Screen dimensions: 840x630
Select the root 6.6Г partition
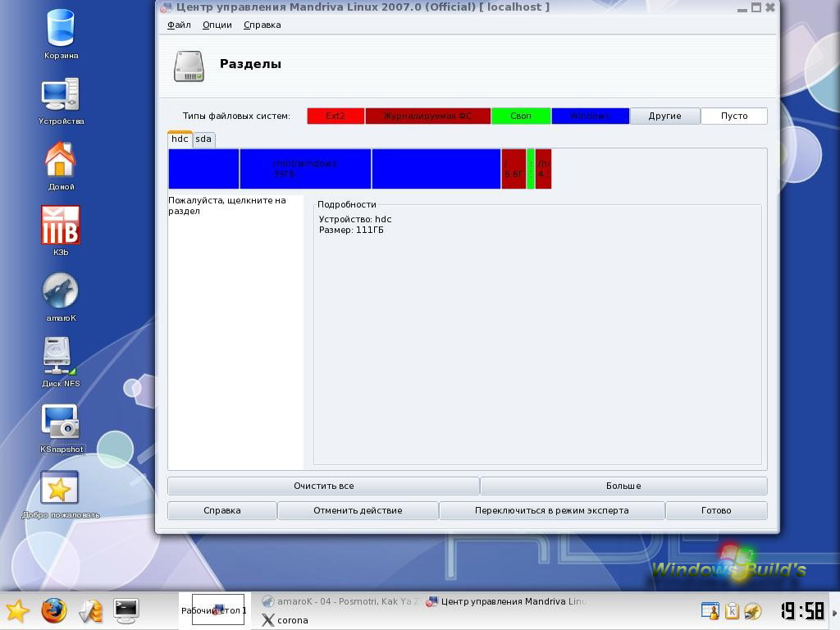point(514,169)
